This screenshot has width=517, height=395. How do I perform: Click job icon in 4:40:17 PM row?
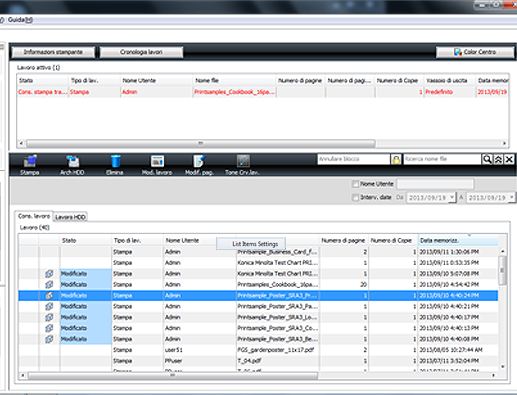click(x=49, y=317)
